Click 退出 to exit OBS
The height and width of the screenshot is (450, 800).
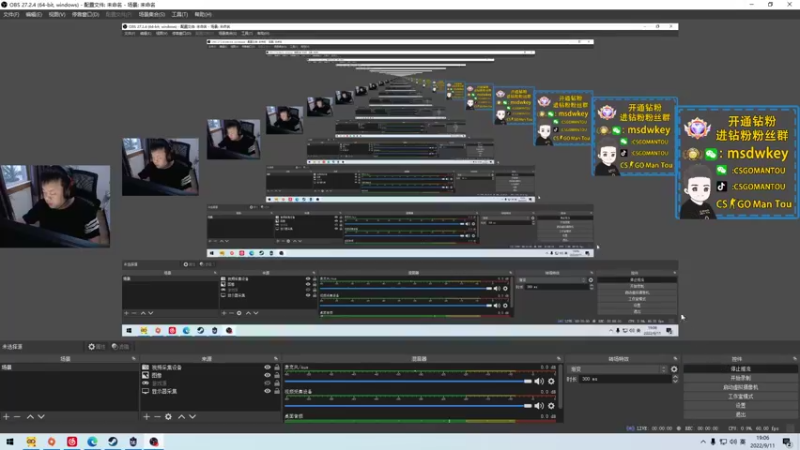740,415
